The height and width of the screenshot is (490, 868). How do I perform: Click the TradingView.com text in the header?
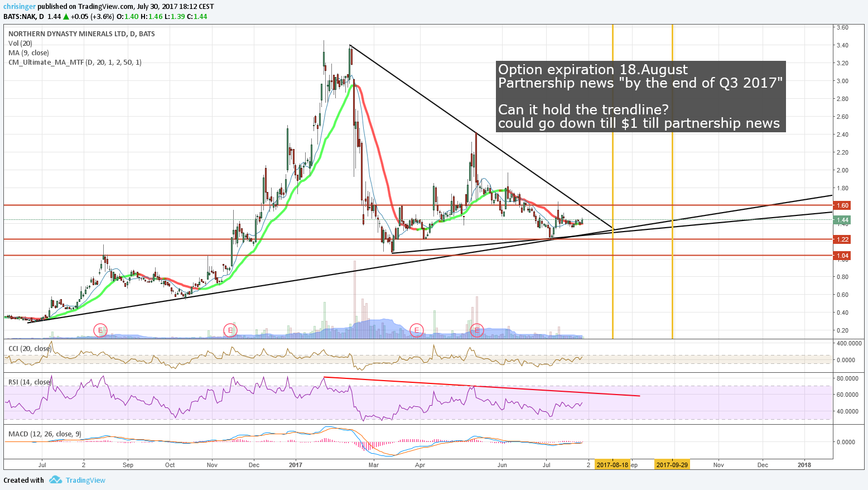click(x=107, y=7)
